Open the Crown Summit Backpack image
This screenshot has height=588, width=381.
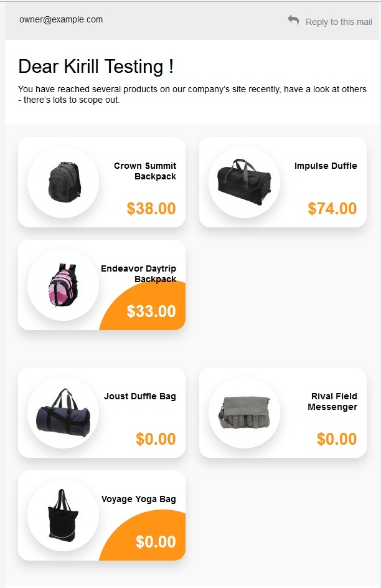[x=63, y=183]
